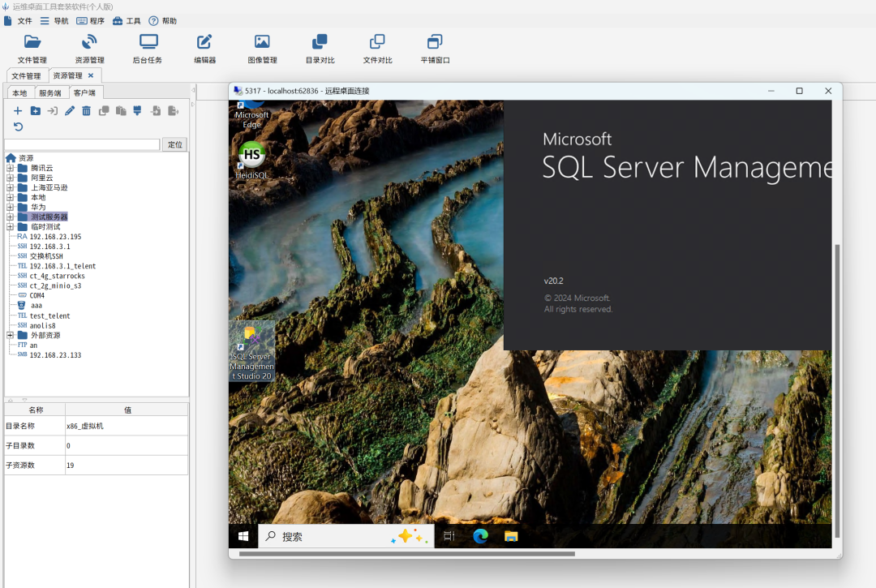This screenshot has height=588, width=876.
Task: Click the blue brush icon
Action: click(137, 110)
